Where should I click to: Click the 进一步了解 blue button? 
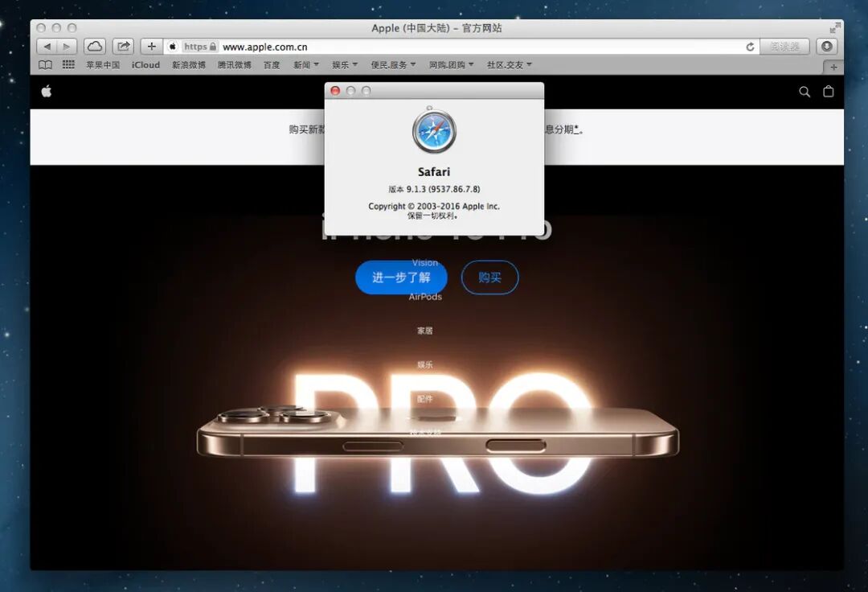click(401, 277)
